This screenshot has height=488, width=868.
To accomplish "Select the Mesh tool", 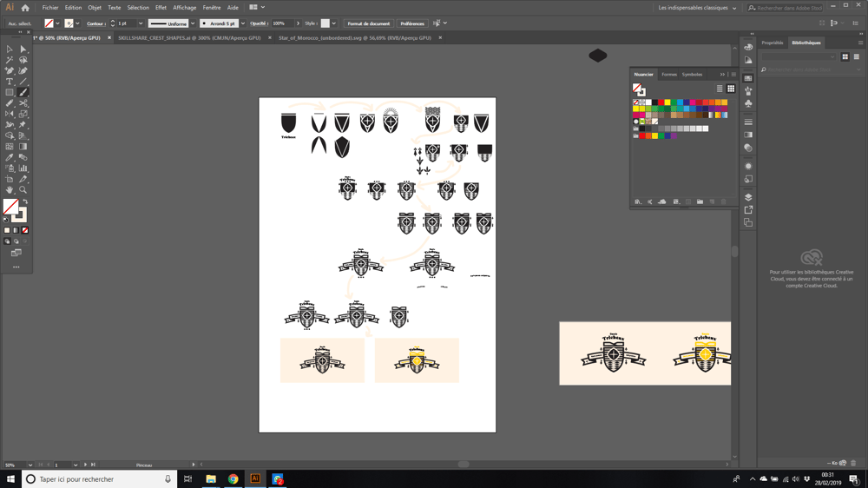I will coord(10,147).
